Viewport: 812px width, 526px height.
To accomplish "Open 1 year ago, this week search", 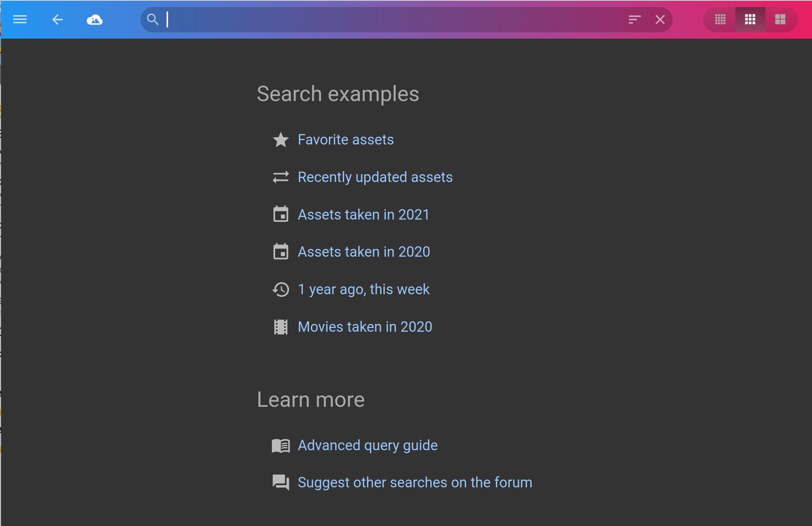I will [364, 289].
